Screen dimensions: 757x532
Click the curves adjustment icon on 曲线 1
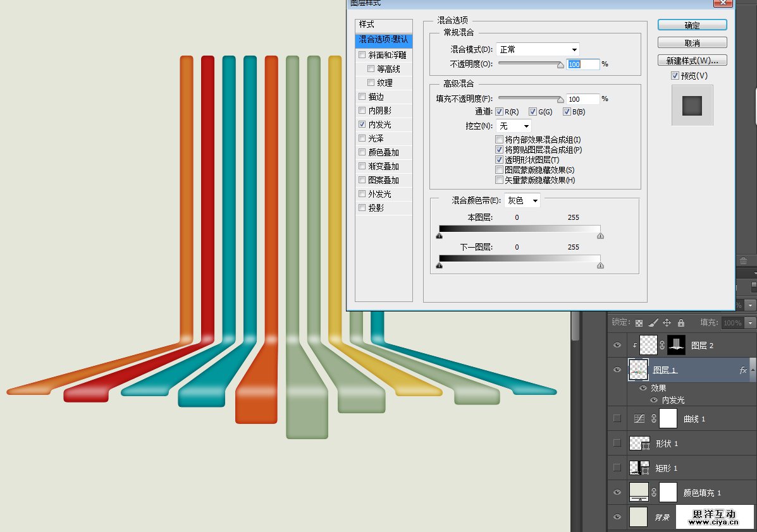click(639, 418)
